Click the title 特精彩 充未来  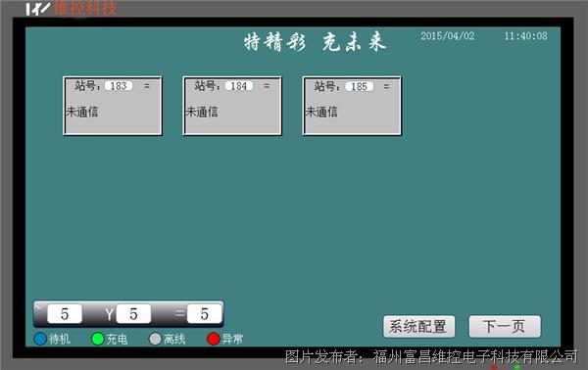point(315,41)
